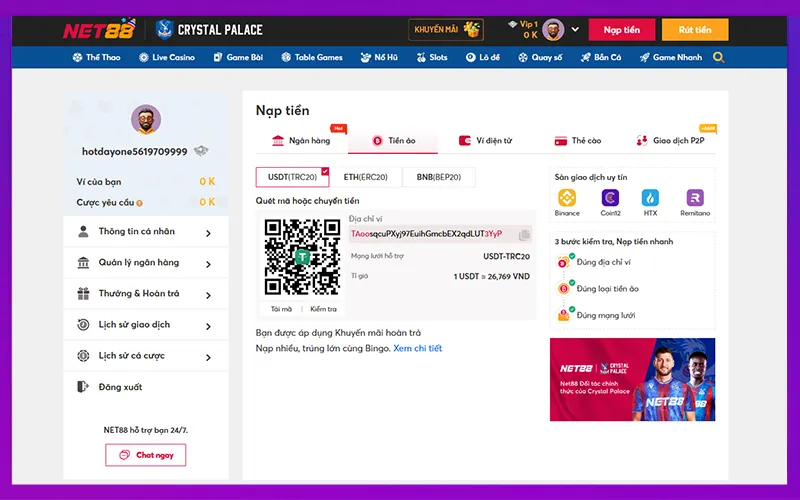Click Kiểm tra under the QR code

click(323, 309)
